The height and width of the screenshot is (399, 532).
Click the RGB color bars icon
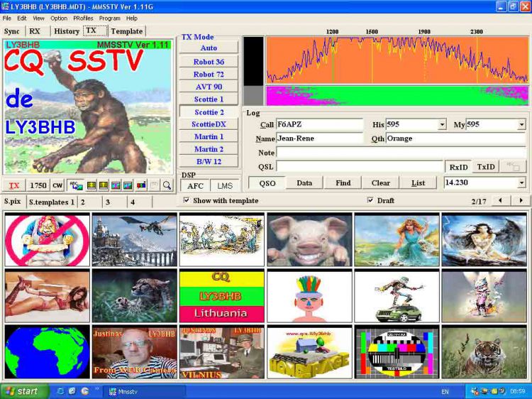141,185
